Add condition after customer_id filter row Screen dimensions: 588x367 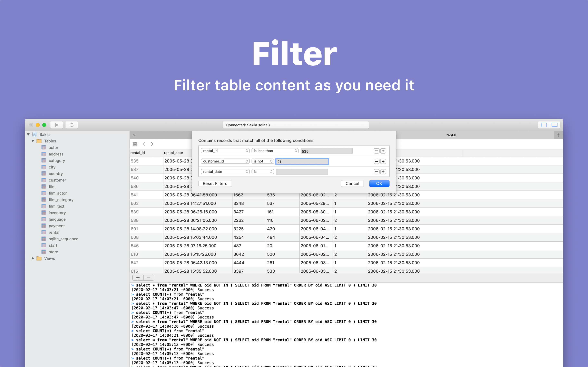coord(383,161)
